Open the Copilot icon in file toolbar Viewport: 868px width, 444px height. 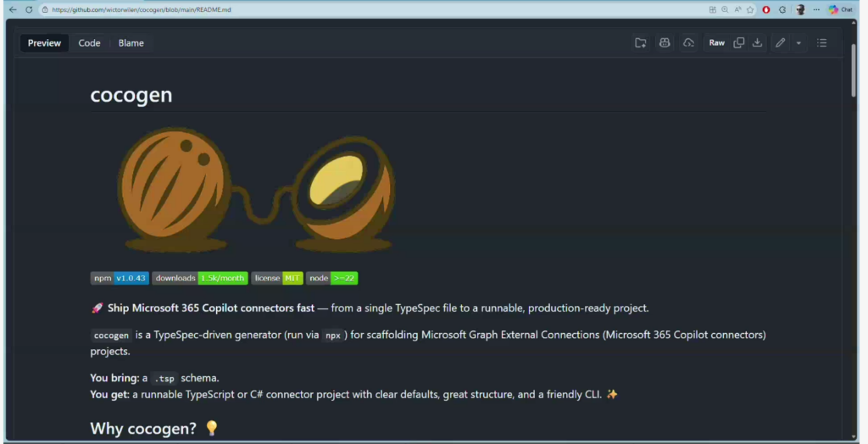tap(665, 43)
